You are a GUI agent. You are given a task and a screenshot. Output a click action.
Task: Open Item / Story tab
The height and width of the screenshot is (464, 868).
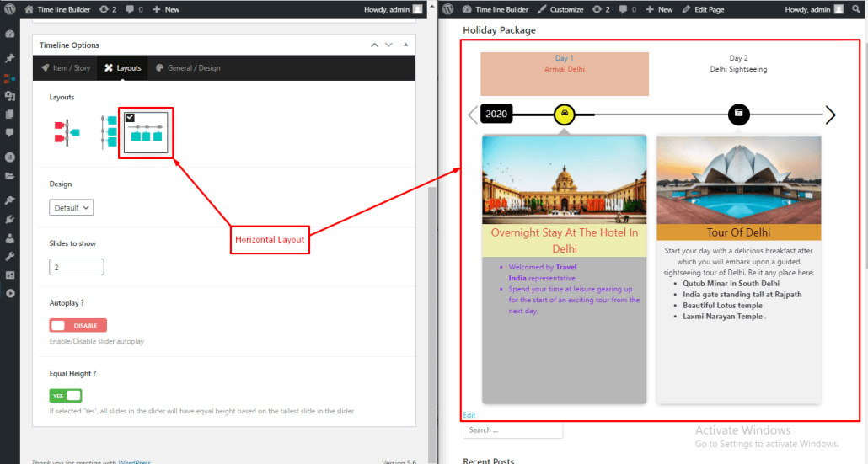pos(66,68)
